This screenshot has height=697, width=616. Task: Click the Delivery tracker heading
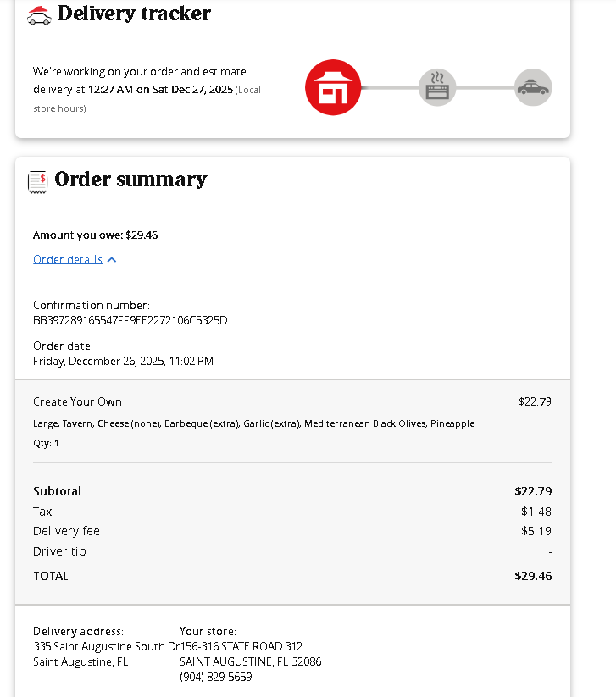(134, 14)
